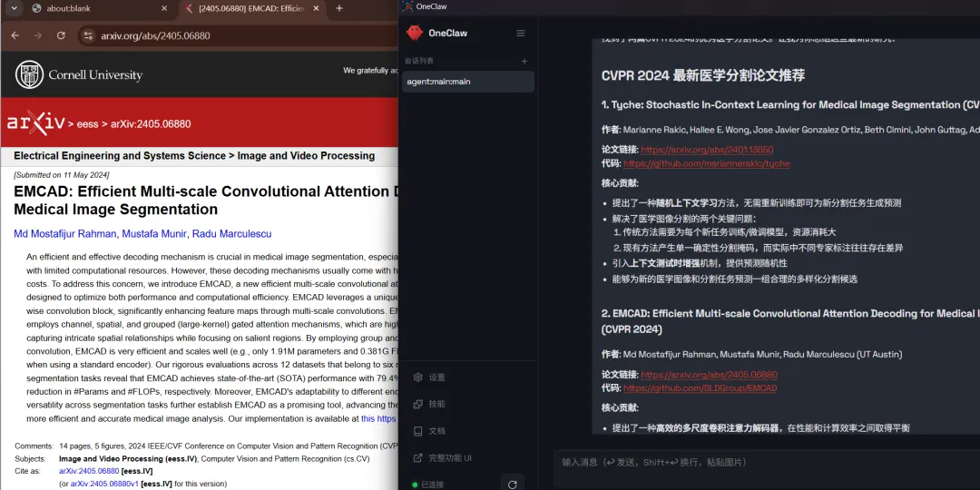The width and height of the screenshot is (980, 490).
Task: Click the 已连接 connection status
Action: click(x=428, y=485)
